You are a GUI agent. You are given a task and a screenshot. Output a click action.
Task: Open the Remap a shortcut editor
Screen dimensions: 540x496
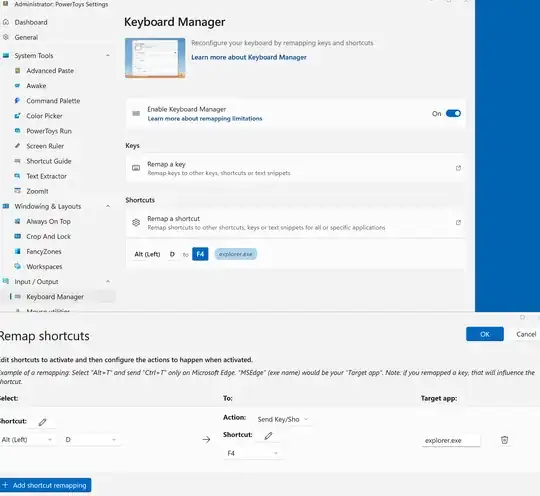coord(295,223)
